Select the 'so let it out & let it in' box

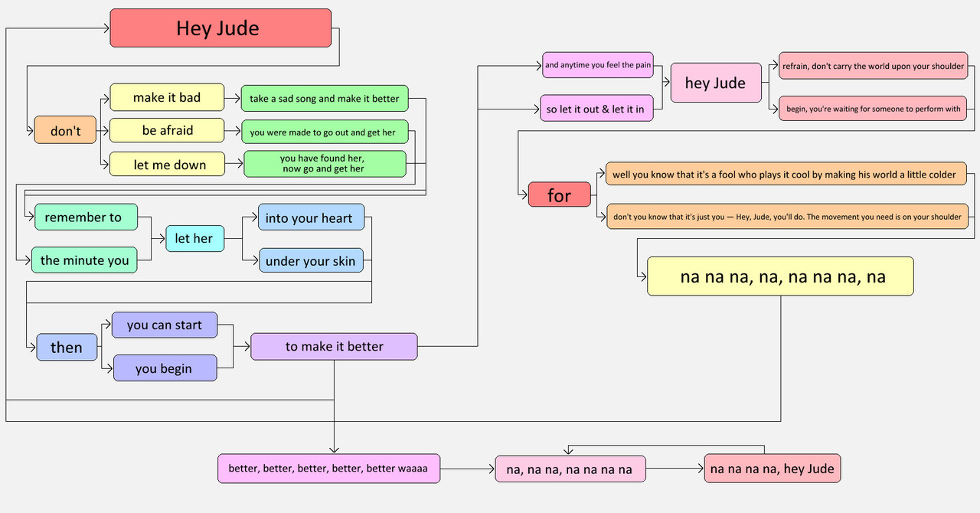coord(595,109)
